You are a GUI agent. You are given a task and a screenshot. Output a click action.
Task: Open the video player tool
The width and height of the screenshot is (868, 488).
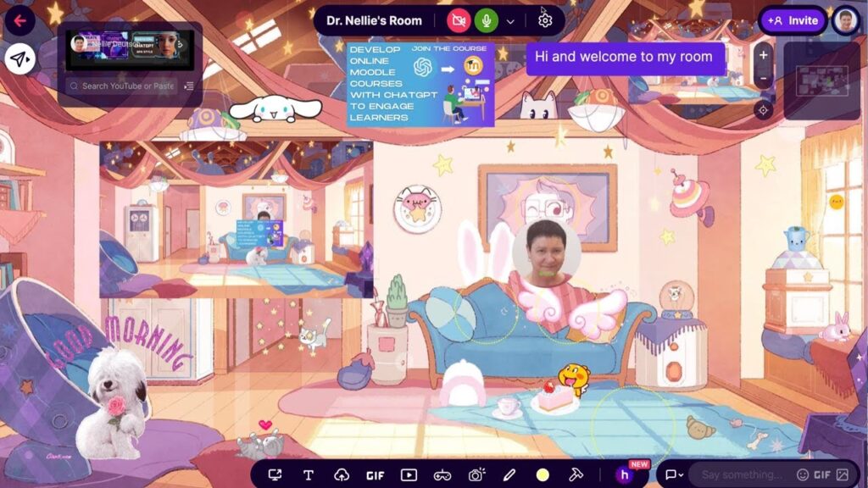(x=409, y=475)
